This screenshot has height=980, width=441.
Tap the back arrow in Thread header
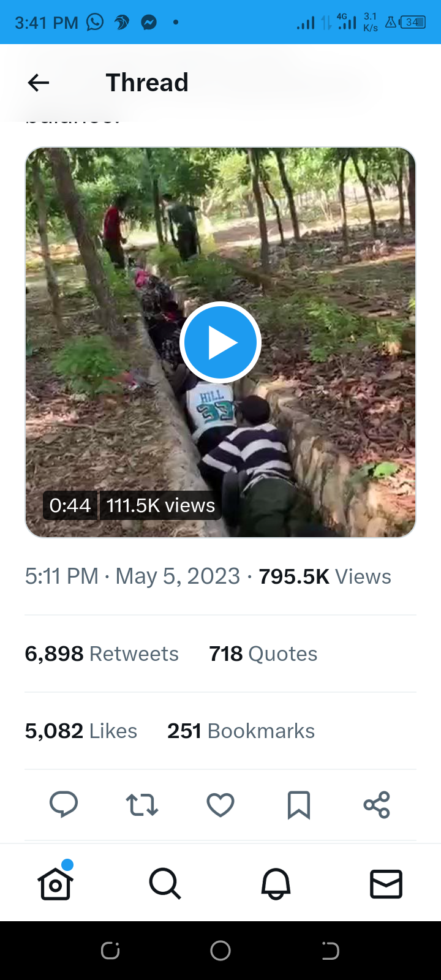tap(39, 83)
